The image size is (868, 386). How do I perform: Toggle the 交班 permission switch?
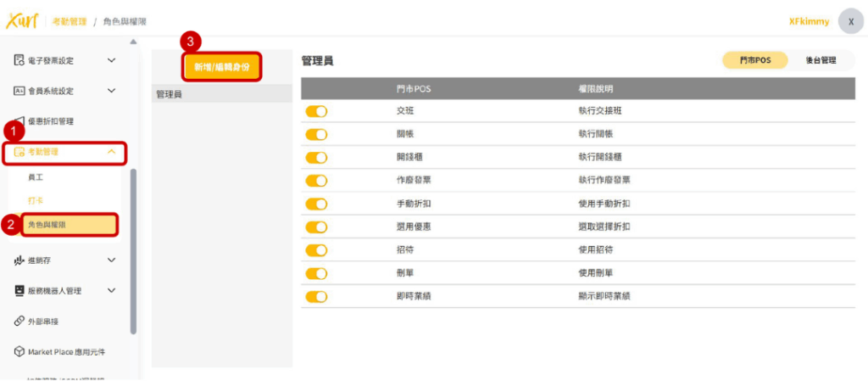pos(316,111)
